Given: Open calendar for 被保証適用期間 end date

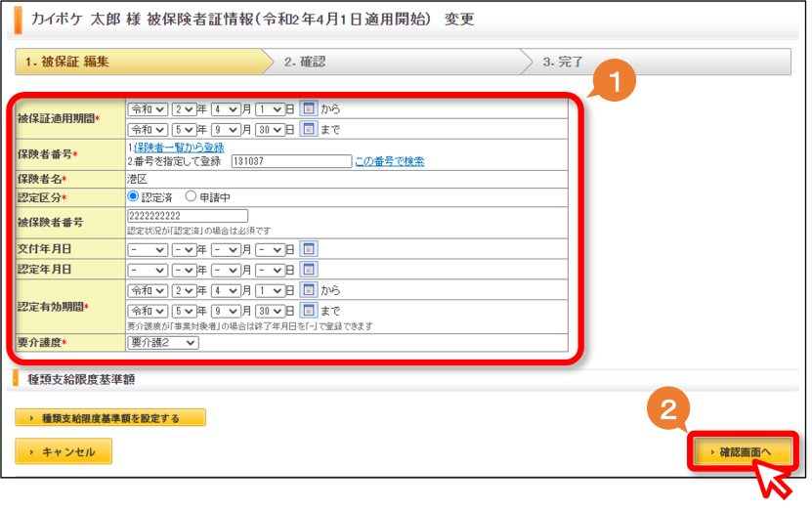Looking at the screenshot, I should tap(309, 129).
